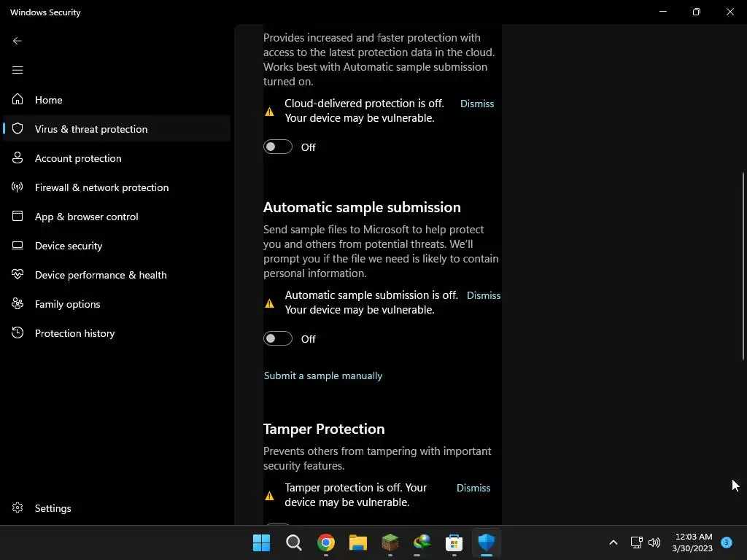Screen dimensions: 747x560
Task: Select Virus & threat protection section
Action: 117,128
